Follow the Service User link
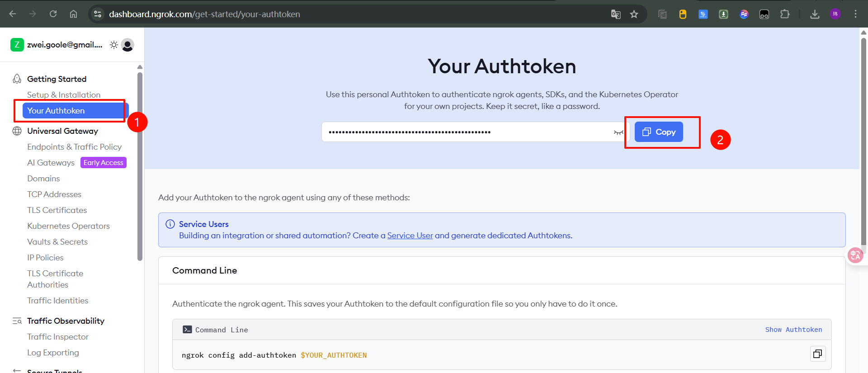The height and width of the screenshot is (373, 868). [x=410, y=236]
